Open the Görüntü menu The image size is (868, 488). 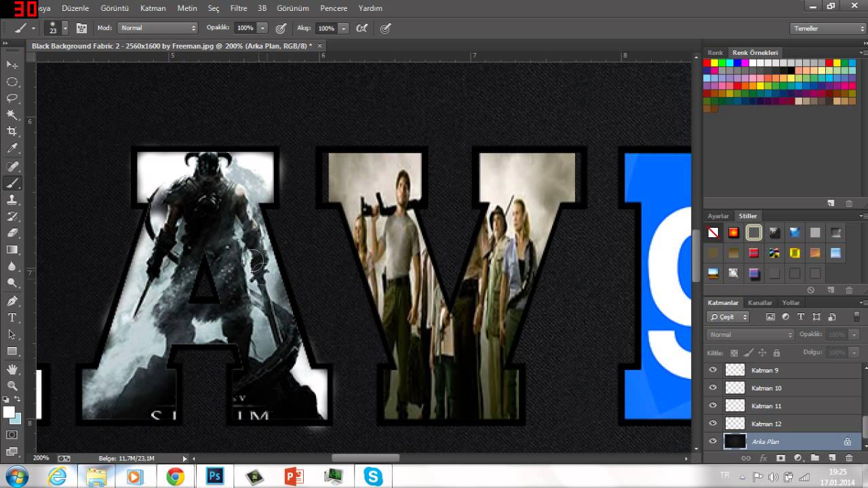115,8
